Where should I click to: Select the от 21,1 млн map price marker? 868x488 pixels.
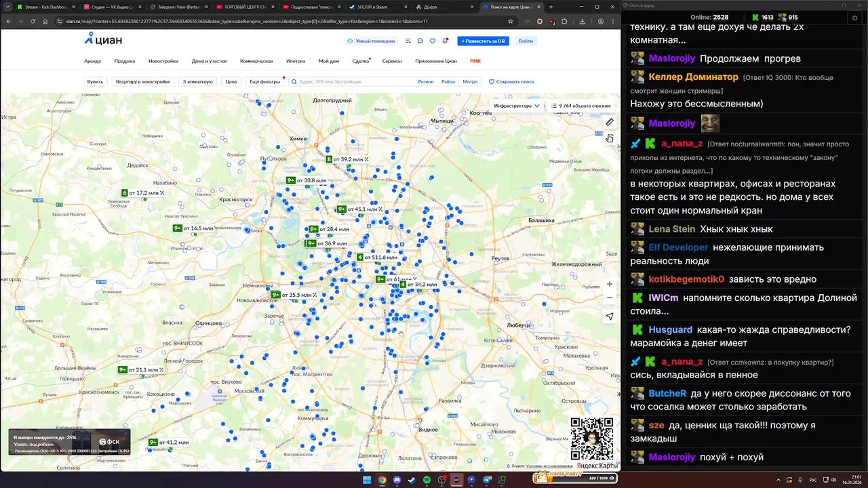pos(142,370)
